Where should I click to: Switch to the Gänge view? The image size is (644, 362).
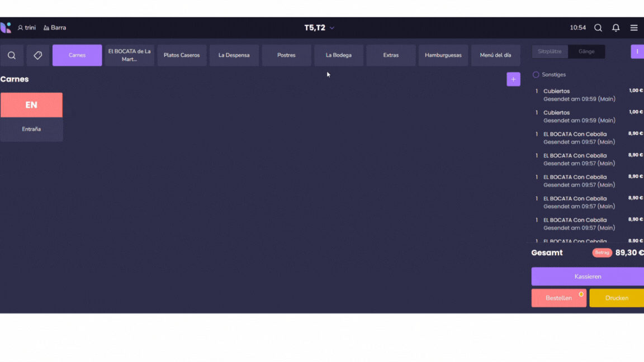click(586, 51)
